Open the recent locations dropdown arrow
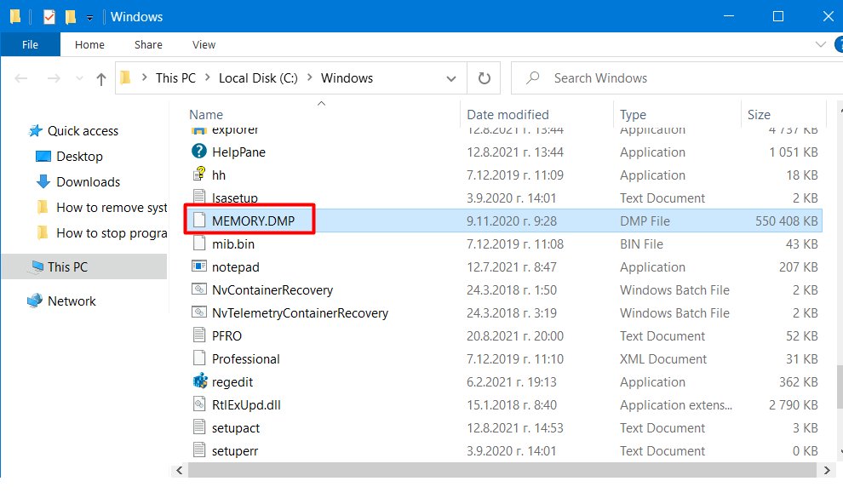This screenshot has width=843, height=504. (x=79, y=78)
